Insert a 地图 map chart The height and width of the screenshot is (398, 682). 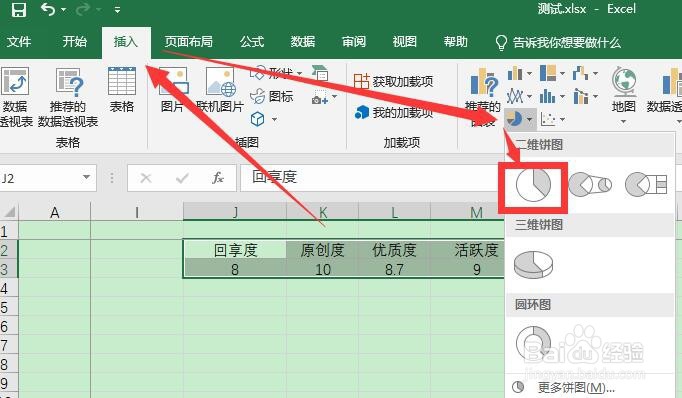pos(624,96)
